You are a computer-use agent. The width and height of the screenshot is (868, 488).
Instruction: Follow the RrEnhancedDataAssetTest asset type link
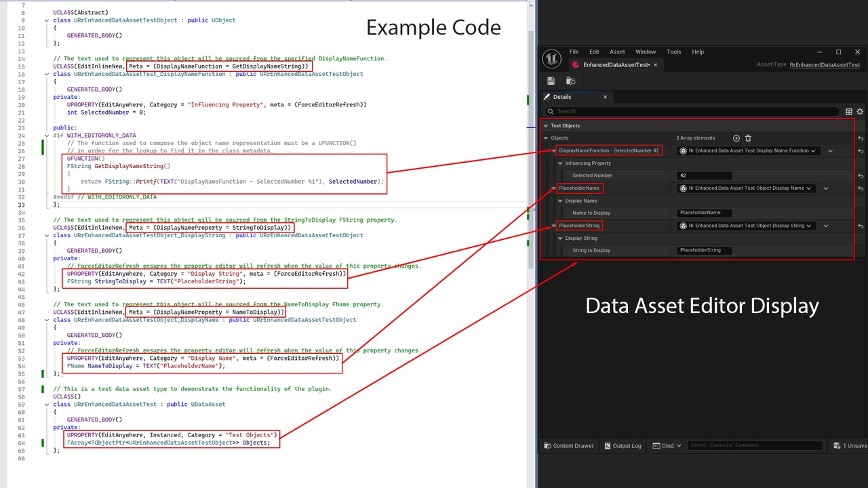pyautogui.click(x=825, y=65)
